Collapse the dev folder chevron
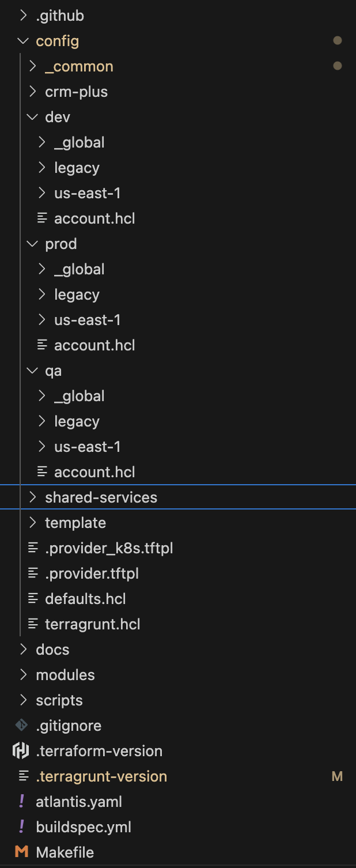 [x=32, y=117]
